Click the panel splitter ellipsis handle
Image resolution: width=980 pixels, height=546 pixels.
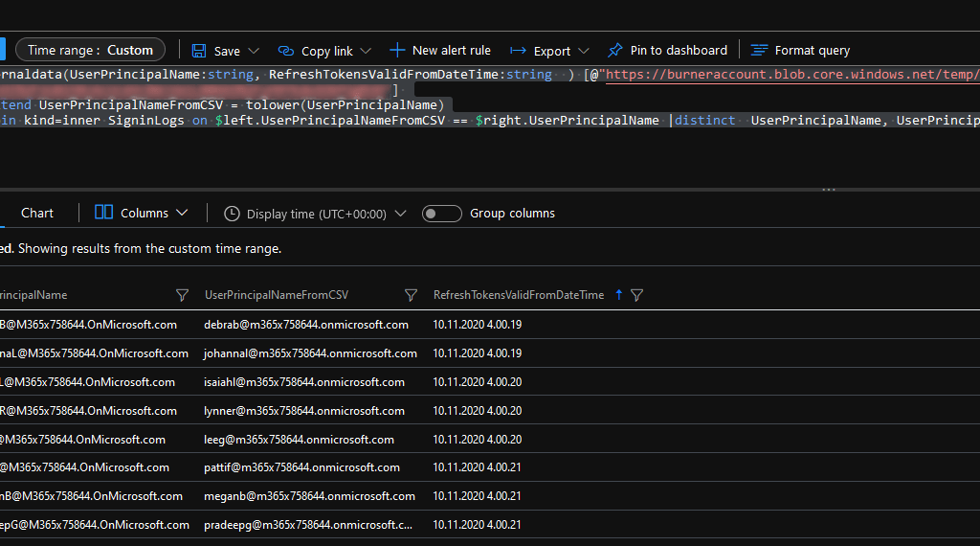(x=829, y=190)
